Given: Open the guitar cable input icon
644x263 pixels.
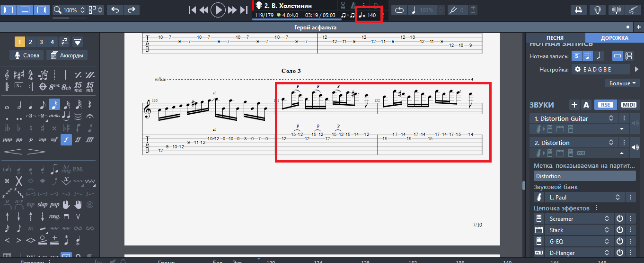Looking at the screenshot, I should (632, 9).
